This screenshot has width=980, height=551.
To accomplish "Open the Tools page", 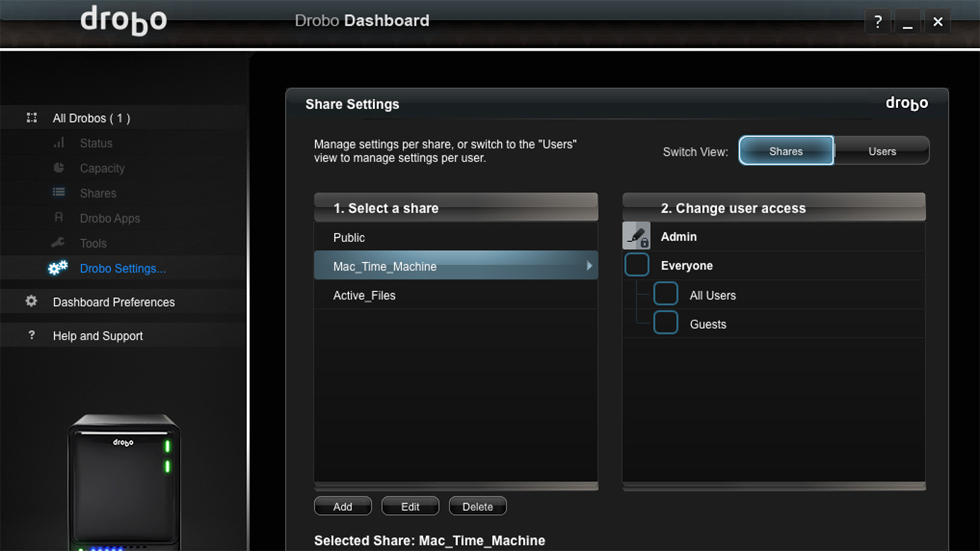I will click(93, 243).
